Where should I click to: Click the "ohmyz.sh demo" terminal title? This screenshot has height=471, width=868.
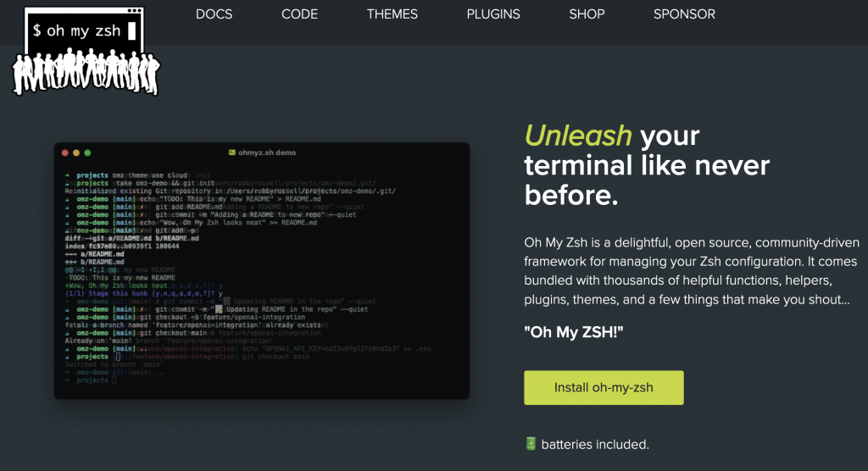click(267, 152)
